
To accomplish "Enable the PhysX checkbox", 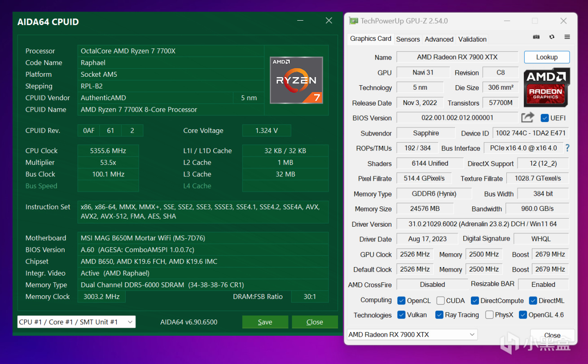I will (x=489, y=315).
